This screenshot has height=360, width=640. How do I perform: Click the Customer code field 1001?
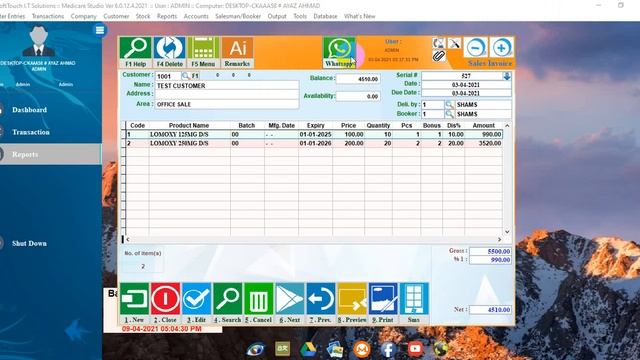pyautogui.click(x=168, y=76)
